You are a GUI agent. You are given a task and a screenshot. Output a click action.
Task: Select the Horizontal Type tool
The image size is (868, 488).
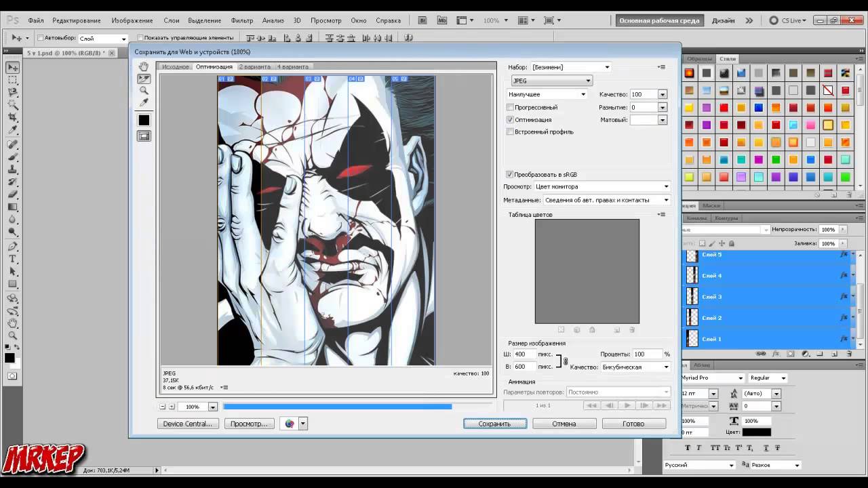coord(13,260)
